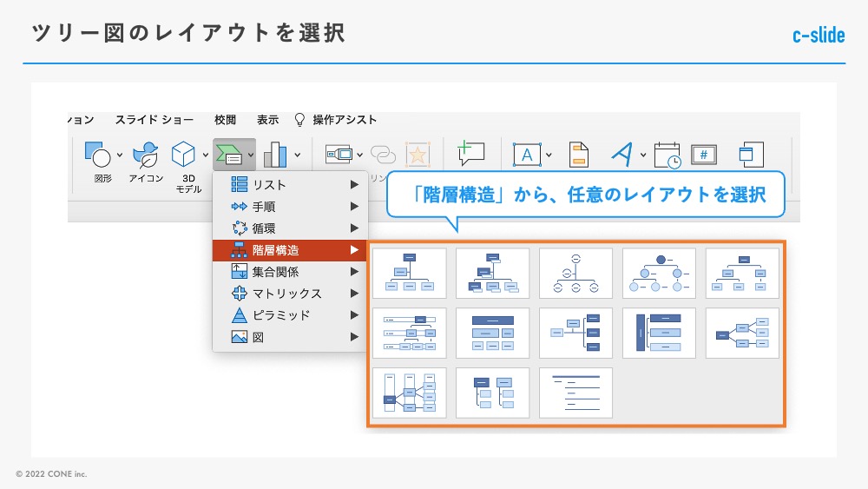Click the Slide Number hash icon
Viewport: 868px width, 489px height.
704,155
